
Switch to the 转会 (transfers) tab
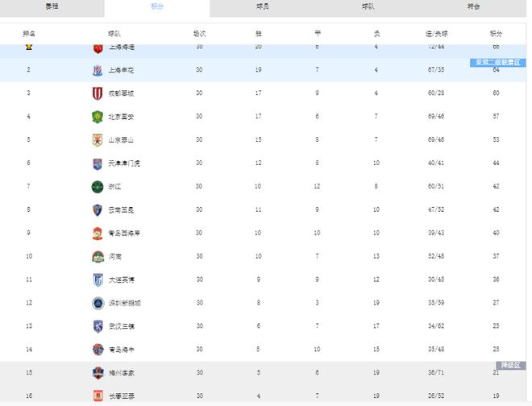click(x=474, y=6)
